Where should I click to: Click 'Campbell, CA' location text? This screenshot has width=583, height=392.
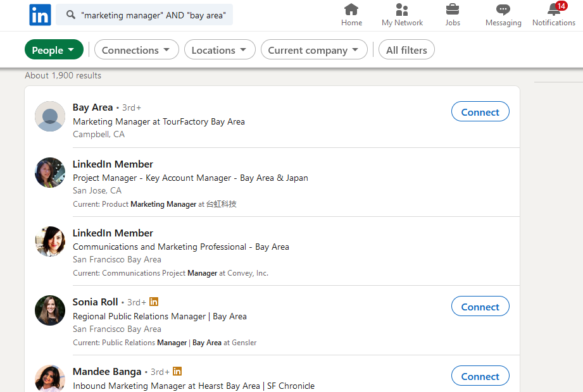[99, 135]
